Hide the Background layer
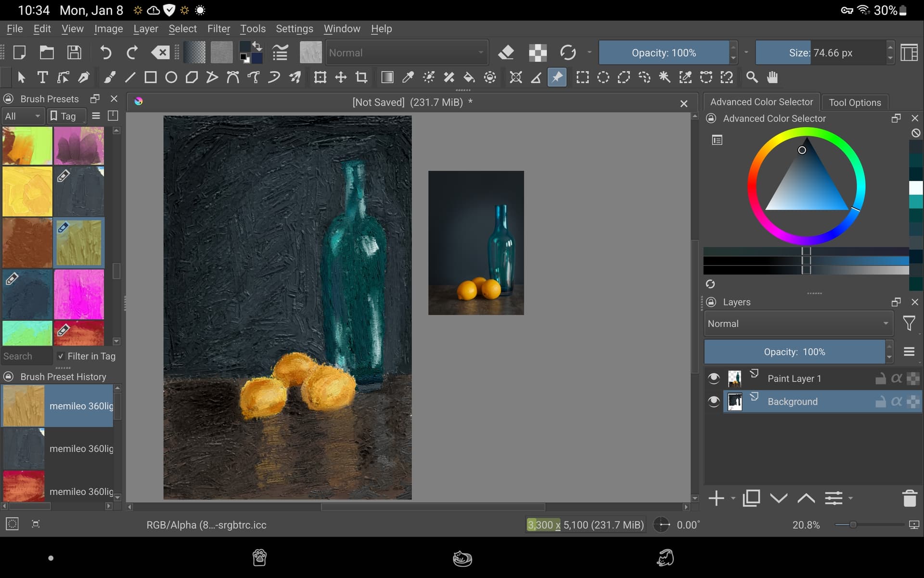 [x=714, y=402]
